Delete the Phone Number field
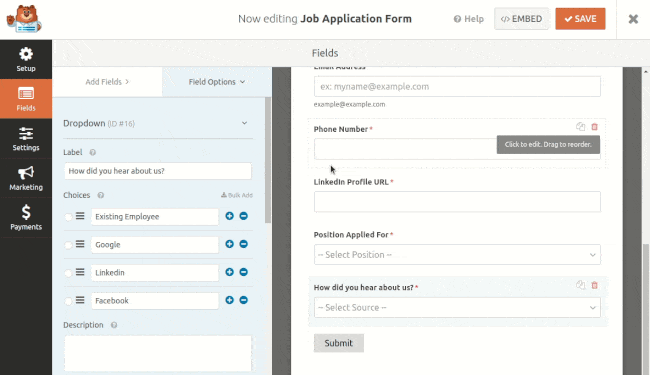 point(594,127)
